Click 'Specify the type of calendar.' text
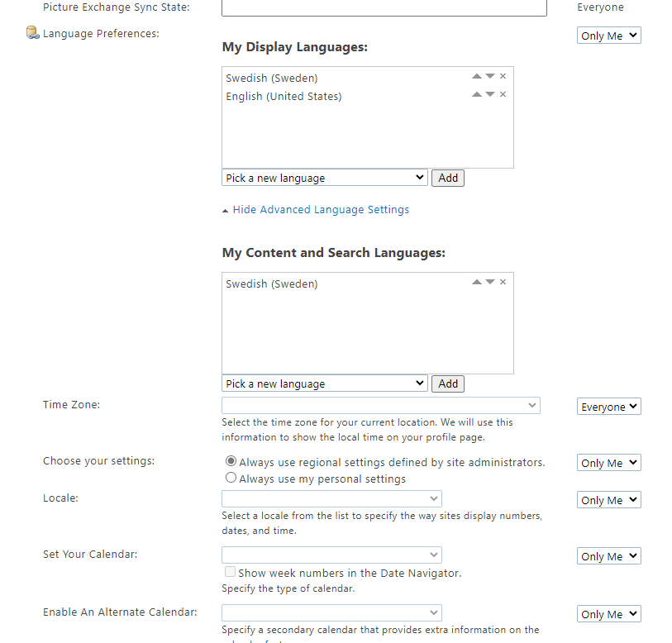 [288, 588]
